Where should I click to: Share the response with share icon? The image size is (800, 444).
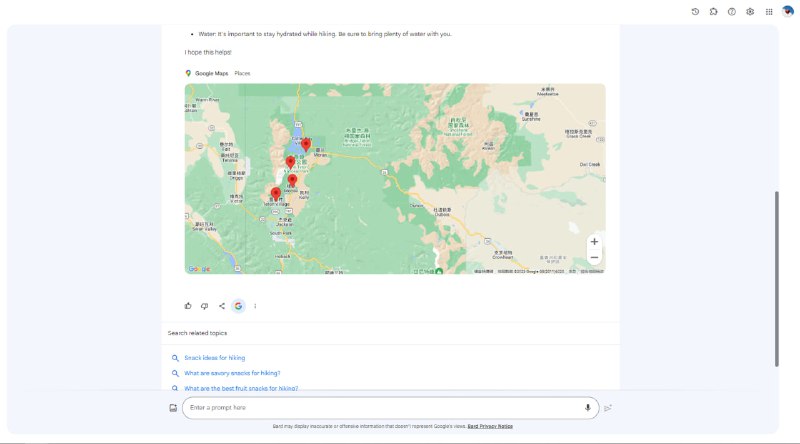point(222,306)
